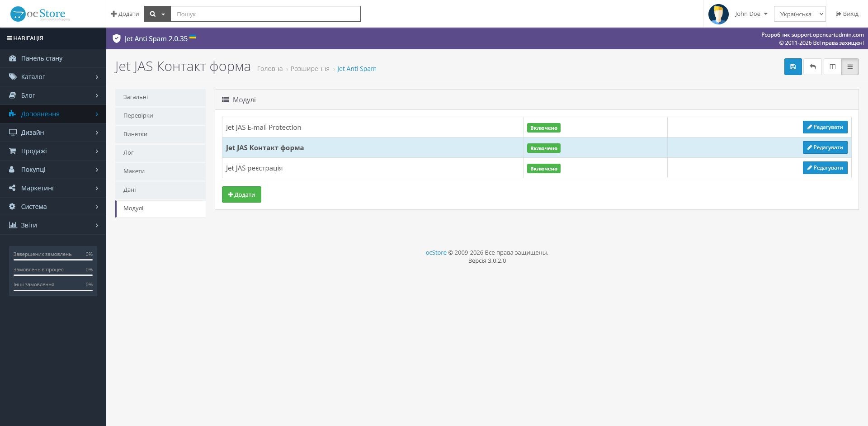Expand the Каталог sidebar menu
This screenshot has height=426, width=868.
tap(53, 77)
